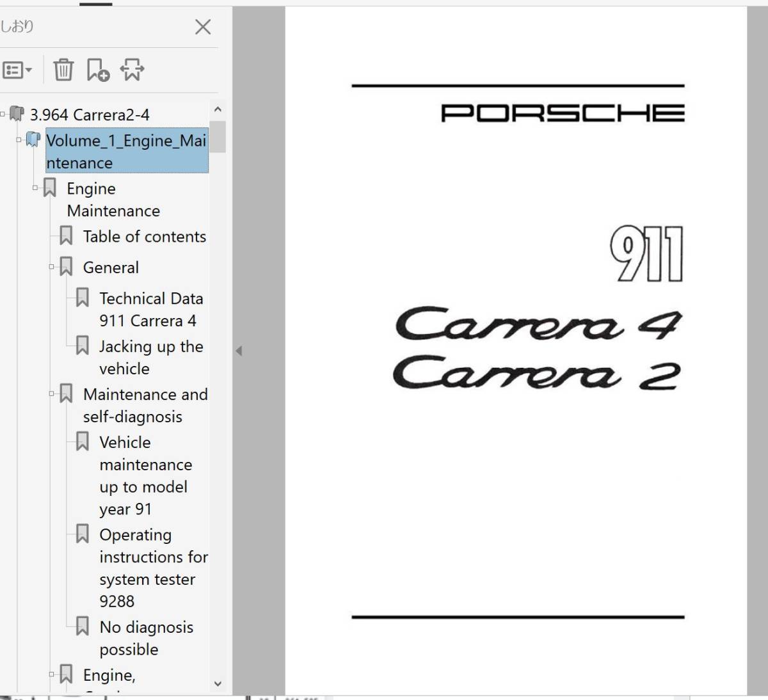Collapse the Volume_1_Engine_Maintenance node
Screen dimensions: 768x700
(x=19, y=140)
